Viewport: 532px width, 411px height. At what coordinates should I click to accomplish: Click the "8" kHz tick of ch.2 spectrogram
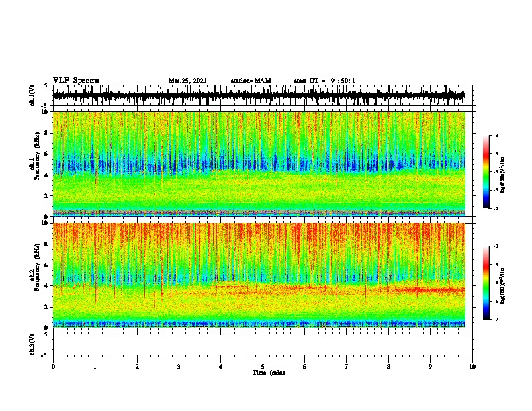point(48,244)
